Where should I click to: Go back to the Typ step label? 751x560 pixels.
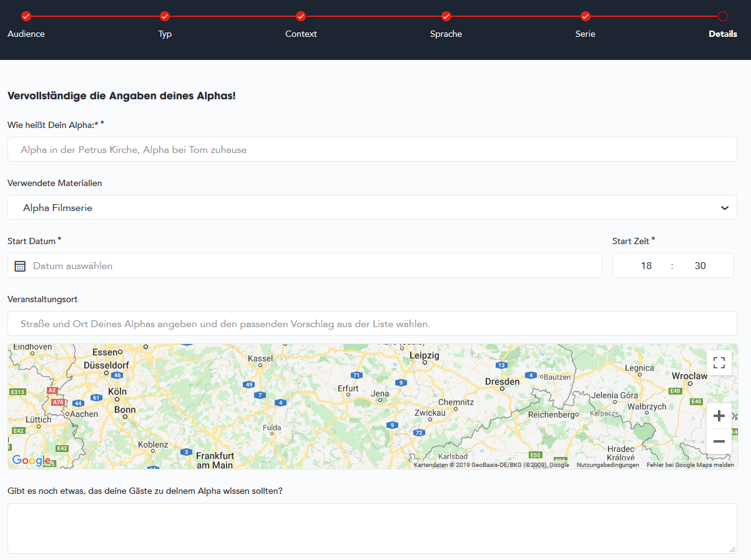[165, 34]
